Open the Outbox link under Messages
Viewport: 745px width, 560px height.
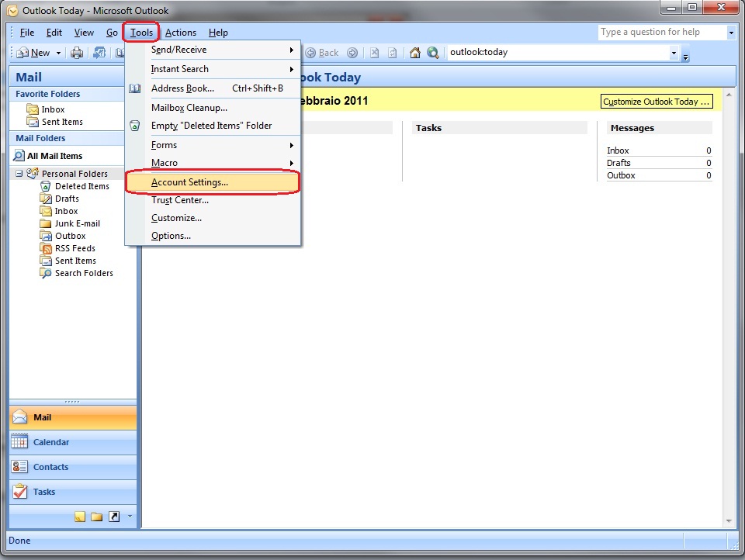[x=621, y=175]
